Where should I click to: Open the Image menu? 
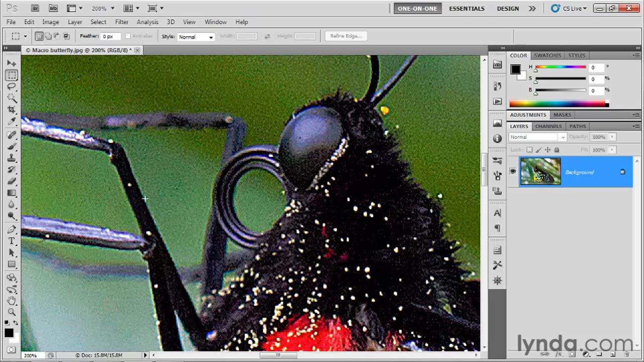[51, 22]
